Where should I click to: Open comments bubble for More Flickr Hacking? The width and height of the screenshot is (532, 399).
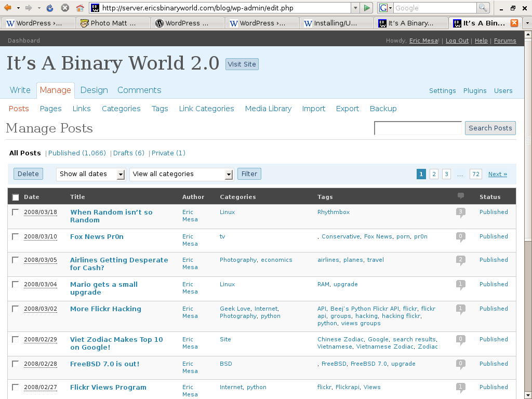click(460, 309)
